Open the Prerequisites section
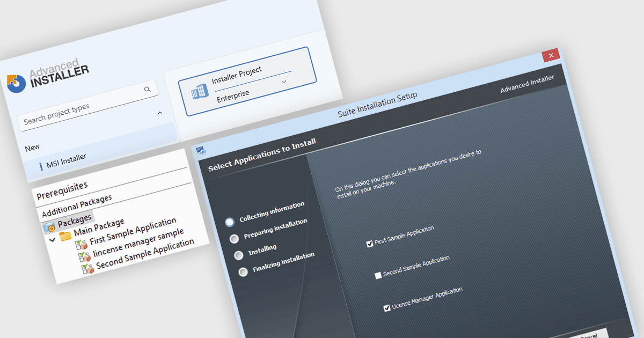 [62, 192]
